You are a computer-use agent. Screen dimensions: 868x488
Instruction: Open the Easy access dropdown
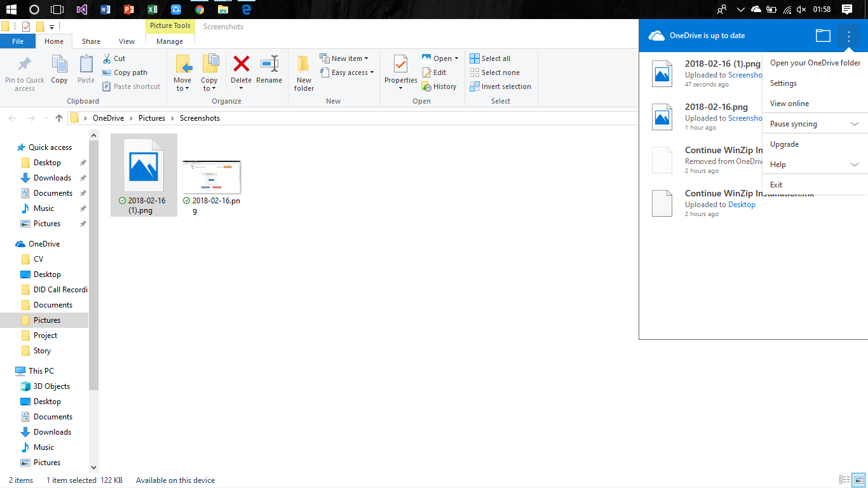pyautogui.click(x=347, y=72)
